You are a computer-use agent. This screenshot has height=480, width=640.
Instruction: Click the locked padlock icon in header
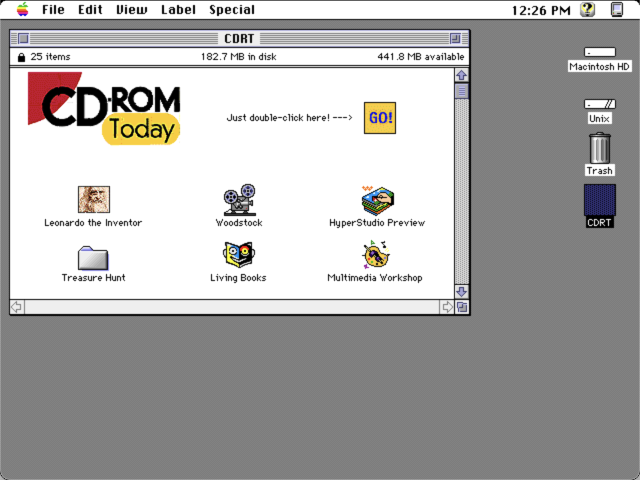tap(21, 57)
